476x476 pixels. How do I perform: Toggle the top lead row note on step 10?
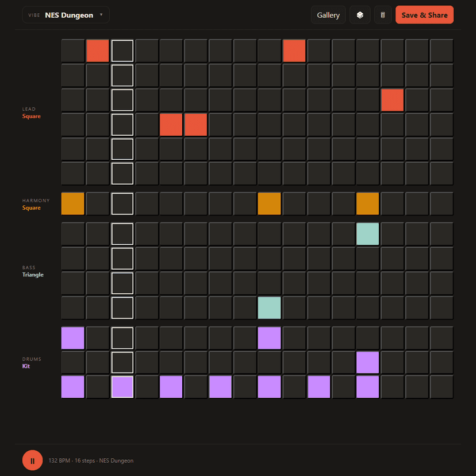294,51
